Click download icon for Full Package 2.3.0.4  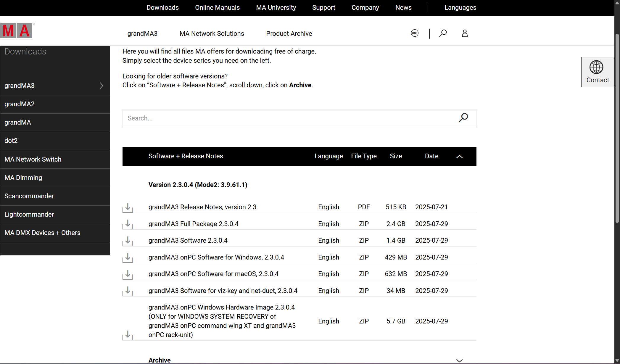tap(128, 224)
